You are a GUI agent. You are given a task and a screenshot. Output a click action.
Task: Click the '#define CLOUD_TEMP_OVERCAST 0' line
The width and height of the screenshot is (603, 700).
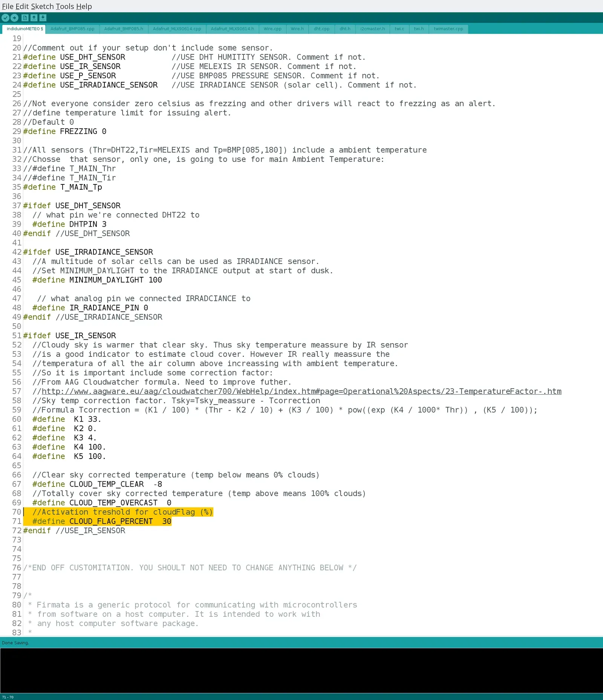102,503
